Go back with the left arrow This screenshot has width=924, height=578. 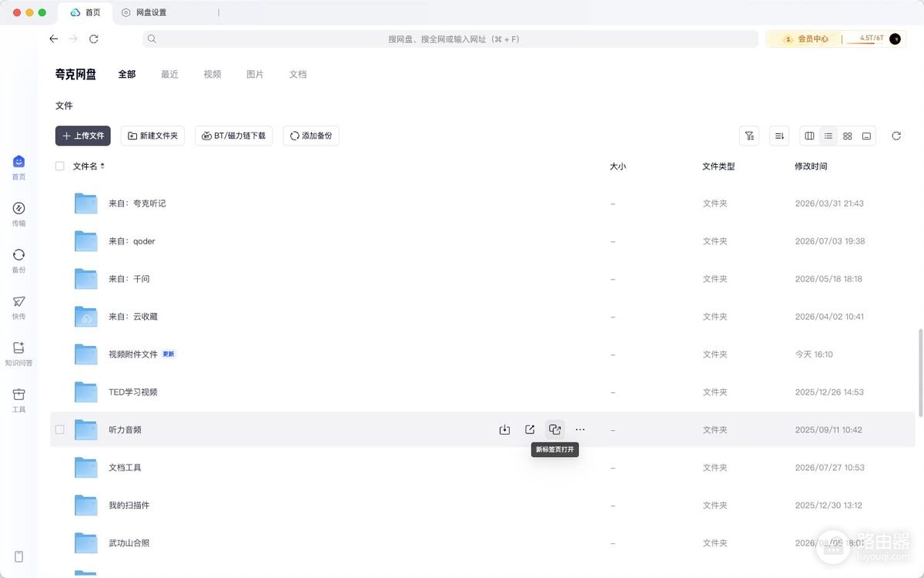pyautogui.click(x=53, y=39)
